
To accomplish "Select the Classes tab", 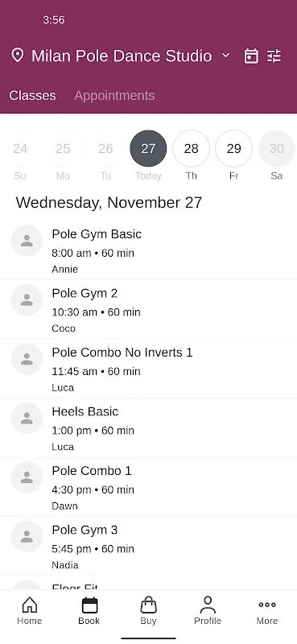I will pos(32,95).
